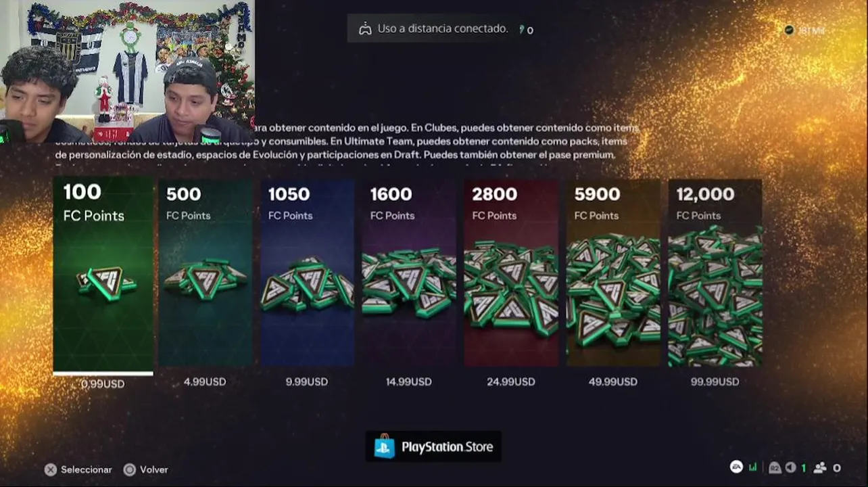Select the 100 FC Points pack

coord(103,275)
